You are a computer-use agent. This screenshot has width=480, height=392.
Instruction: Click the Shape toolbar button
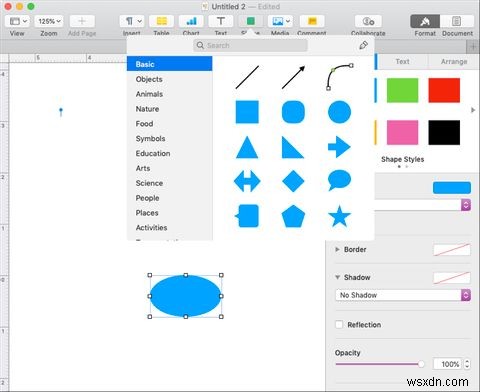pos(250,21)
